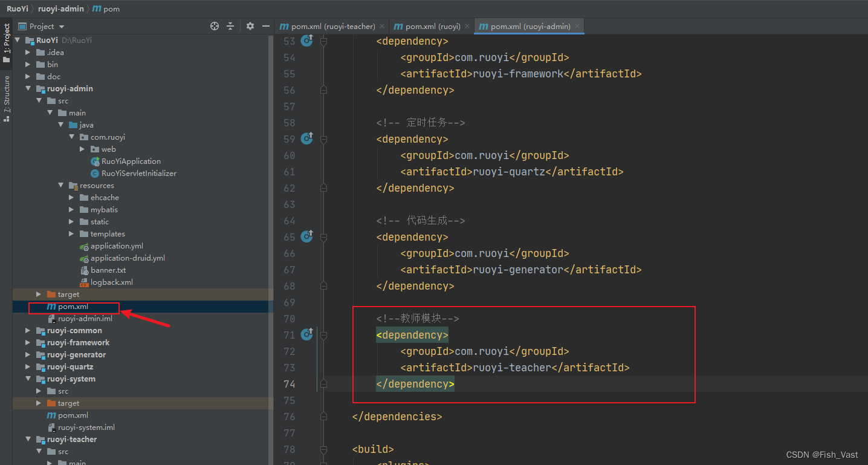
Task: Click on ruoyi-teacher artifactId text
Action: pos(512,368)
